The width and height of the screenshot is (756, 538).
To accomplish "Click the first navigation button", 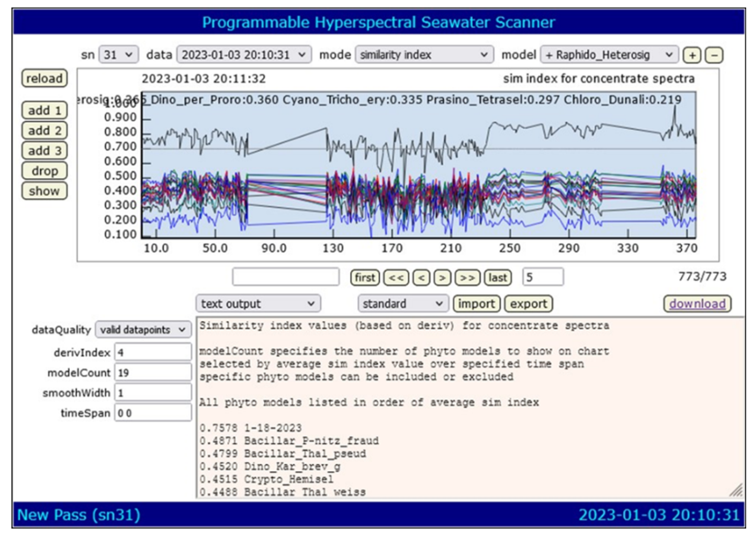I will 365,278.
